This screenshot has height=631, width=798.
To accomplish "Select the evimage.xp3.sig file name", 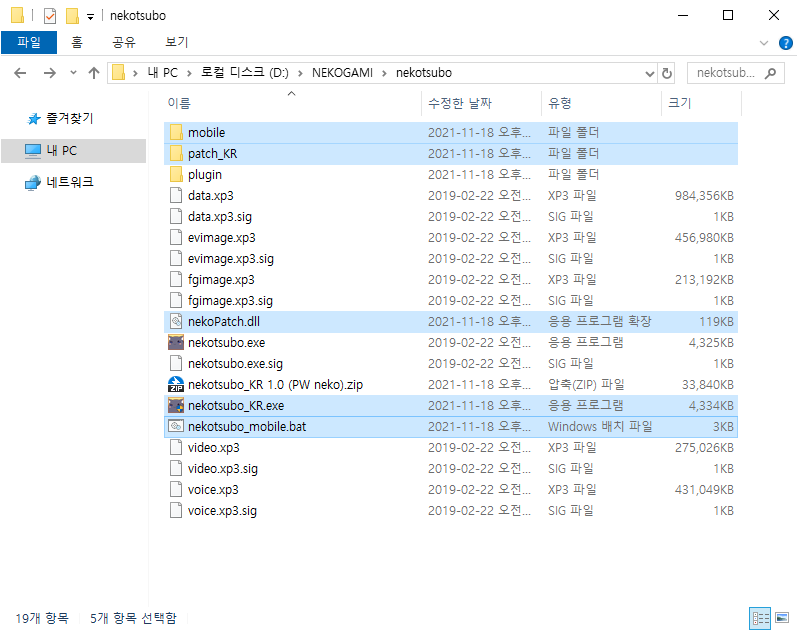I will click(231, 259).
